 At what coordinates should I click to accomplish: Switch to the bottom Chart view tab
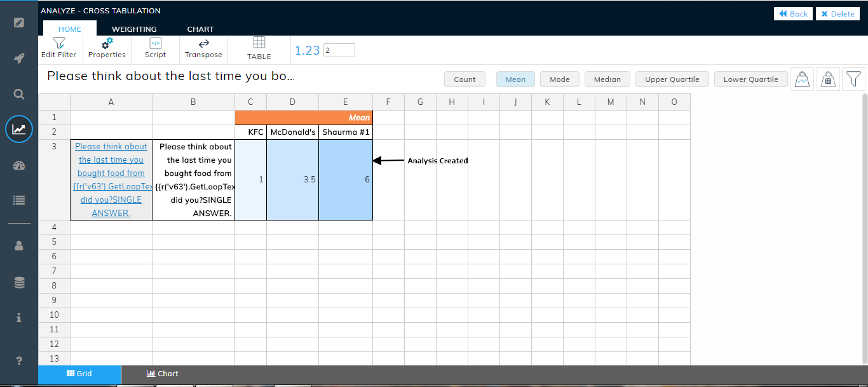coord(162,374)
